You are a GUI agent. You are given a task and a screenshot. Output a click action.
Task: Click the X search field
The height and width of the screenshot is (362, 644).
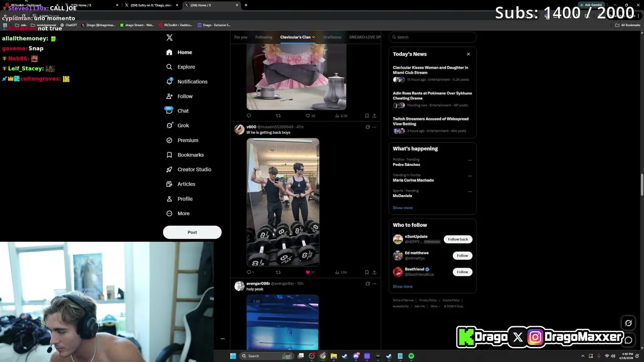click(x=432, y=37)
